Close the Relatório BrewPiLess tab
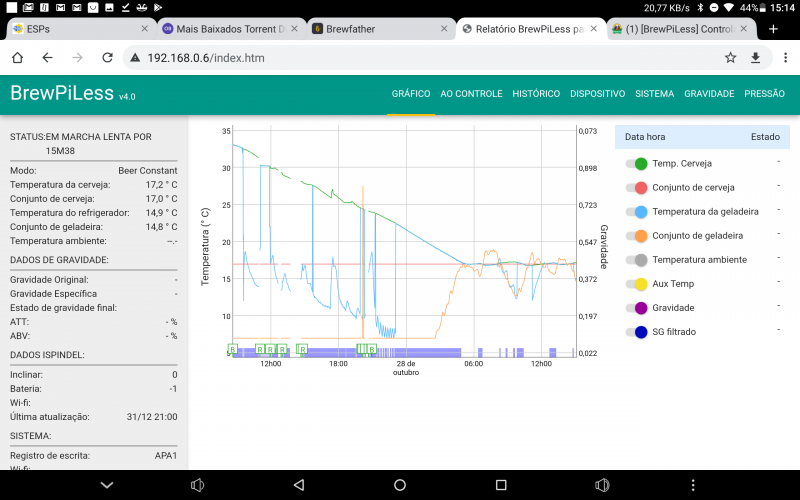This screenshot has width=800, height=500. 594,29
